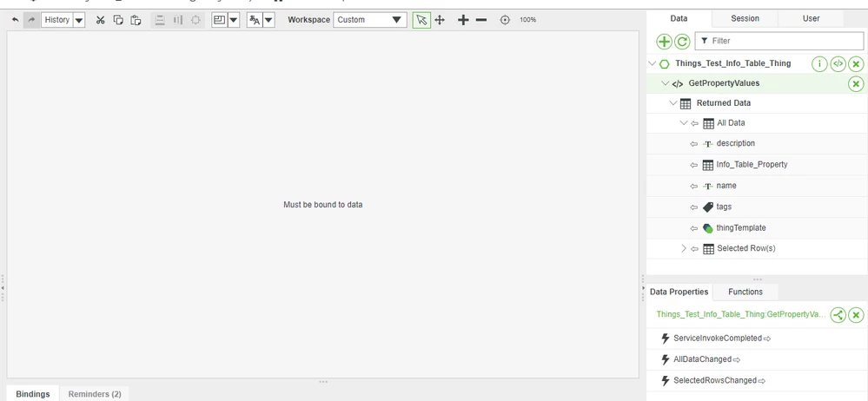868x401 pixels.
Task: Select the Info_Table_Property row
Action: click(757, 165)
